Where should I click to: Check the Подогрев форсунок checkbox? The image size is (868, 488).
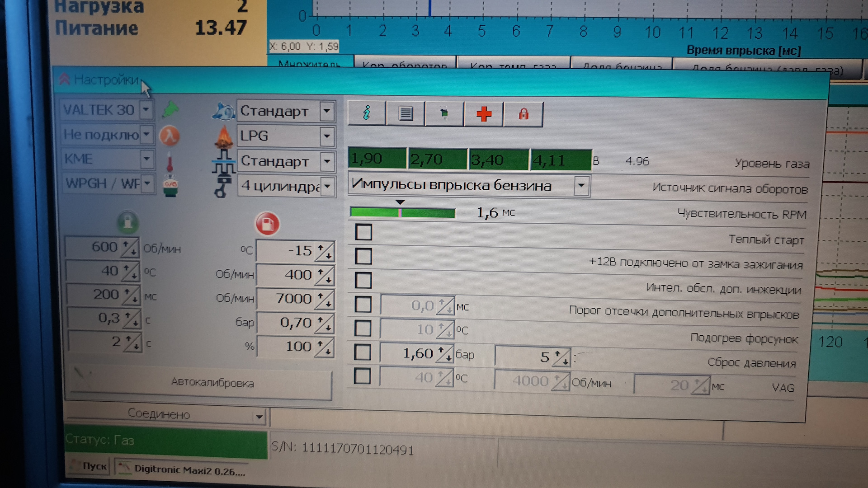(363, 328)
